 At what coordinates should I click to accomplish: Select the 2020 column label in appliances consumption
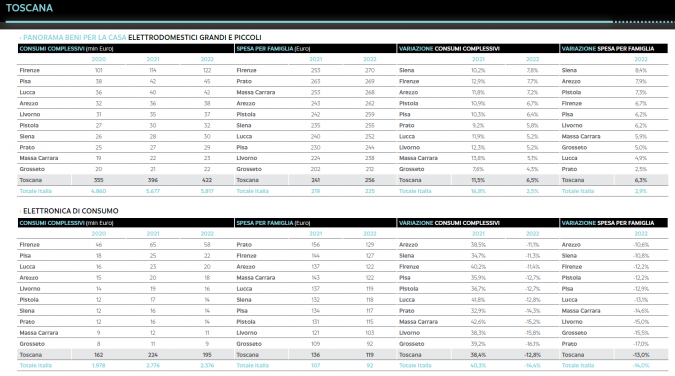tap(99, 59)
